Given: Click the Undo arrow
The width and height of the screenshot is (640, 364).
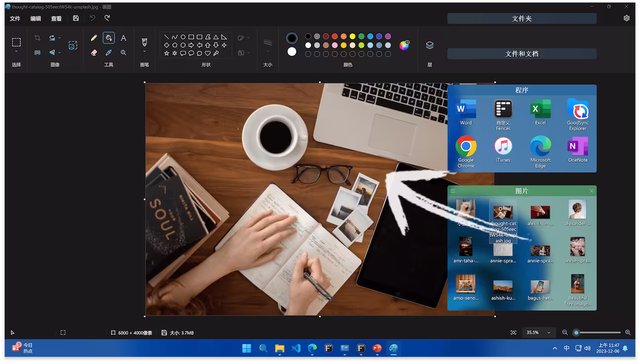Looking at the screenshot, I should [x=92, y=18].
